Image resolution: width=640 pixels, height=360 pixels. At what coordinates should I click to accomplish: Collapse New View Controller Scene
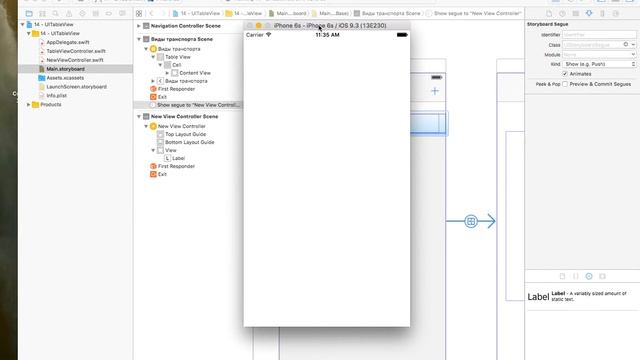point(139,116)
